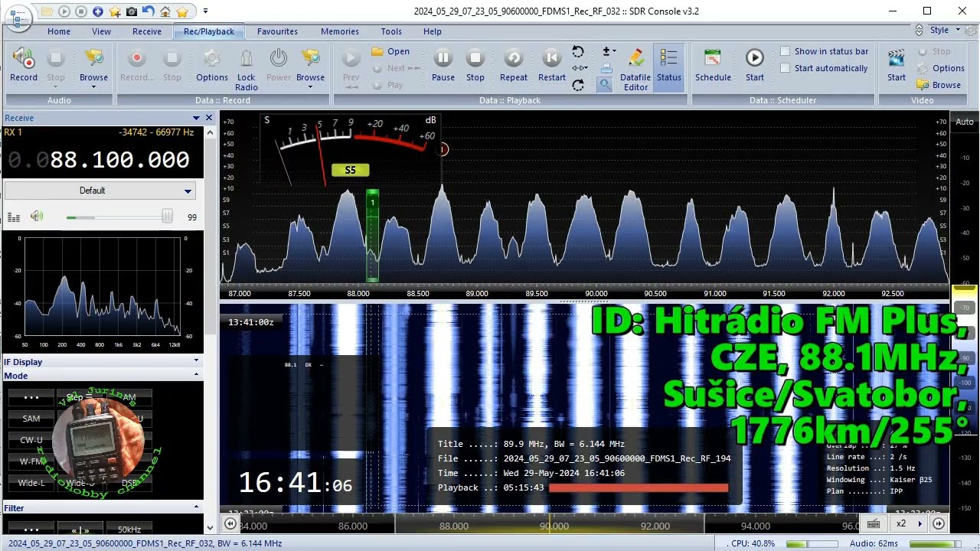
Task: Mute the audio speaker icon
Action: pyautogui.click(x=36, y=217)
